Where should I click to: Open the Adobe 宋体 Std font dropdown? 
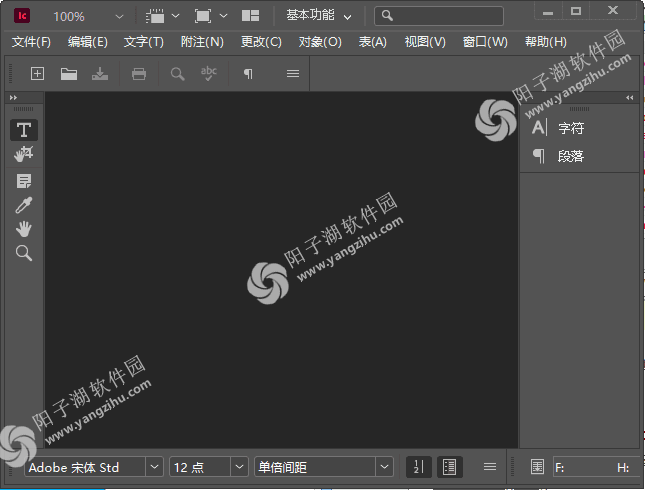154,467
